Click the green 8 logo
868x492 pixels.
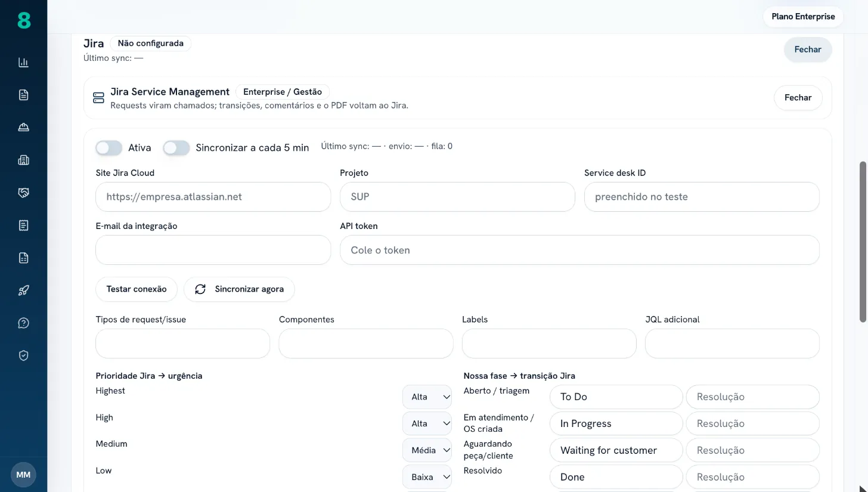tap(23, 21)
